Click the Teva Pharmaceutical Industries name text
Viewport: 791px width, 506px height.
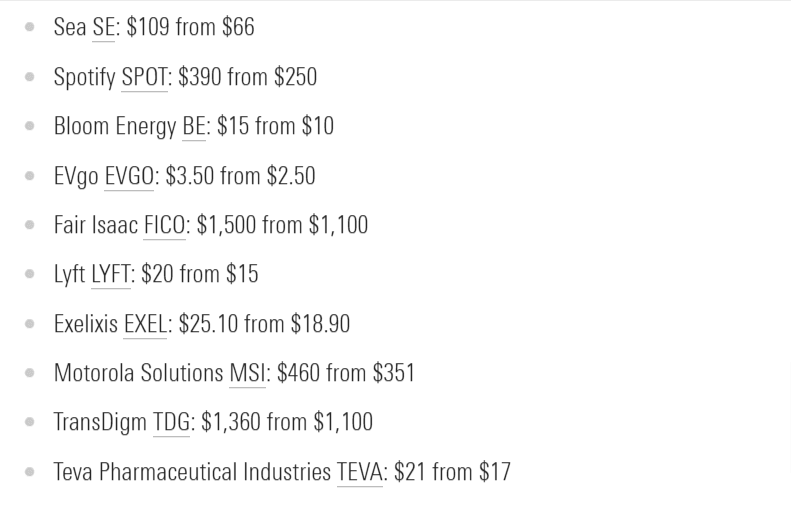click(x=191, y=472)
